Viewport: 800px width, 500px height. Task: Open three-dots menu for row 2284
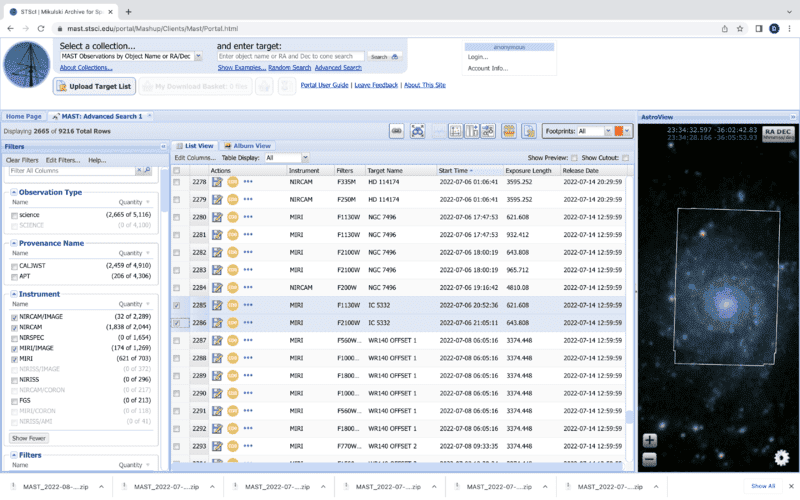click(x=248, y=288)
